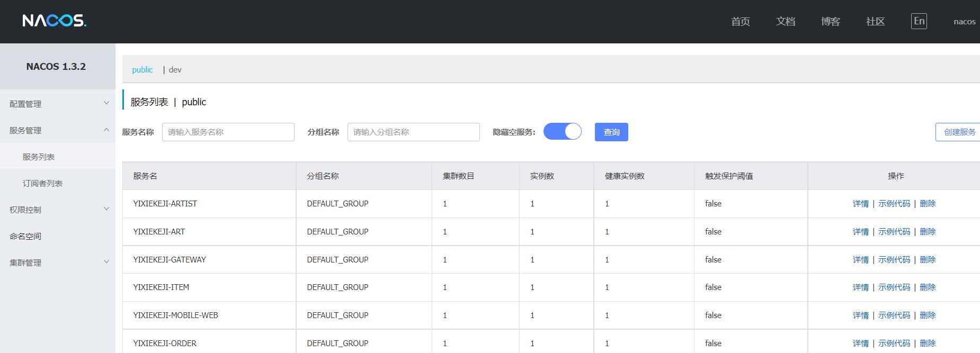Click 删除 for YIXIEKEJI-ART
Screen dimensions: 980x353
click(928, 231)
